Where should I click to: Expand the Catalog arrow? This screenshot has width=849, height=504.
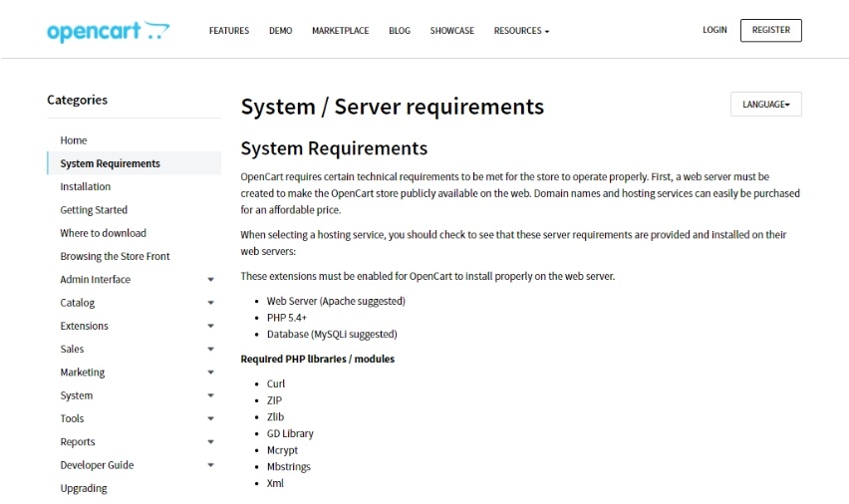(210, 303)
